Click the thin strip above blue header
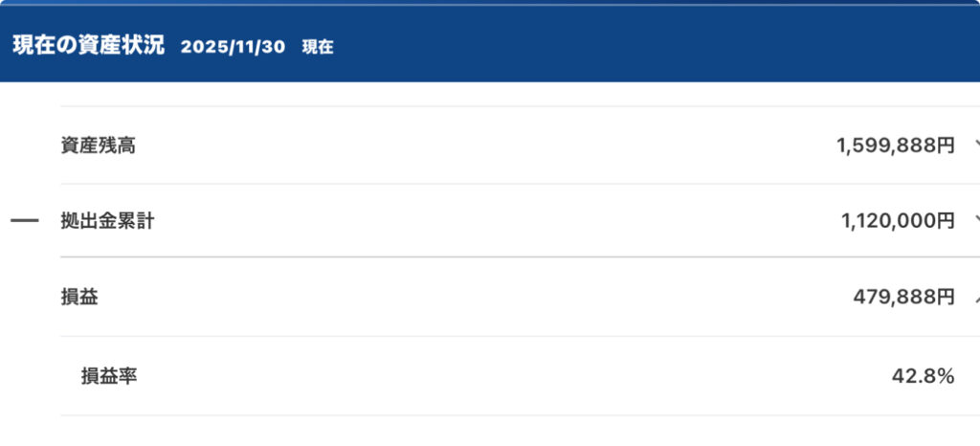This screenshot has width=980, height=446. [490, 3]
